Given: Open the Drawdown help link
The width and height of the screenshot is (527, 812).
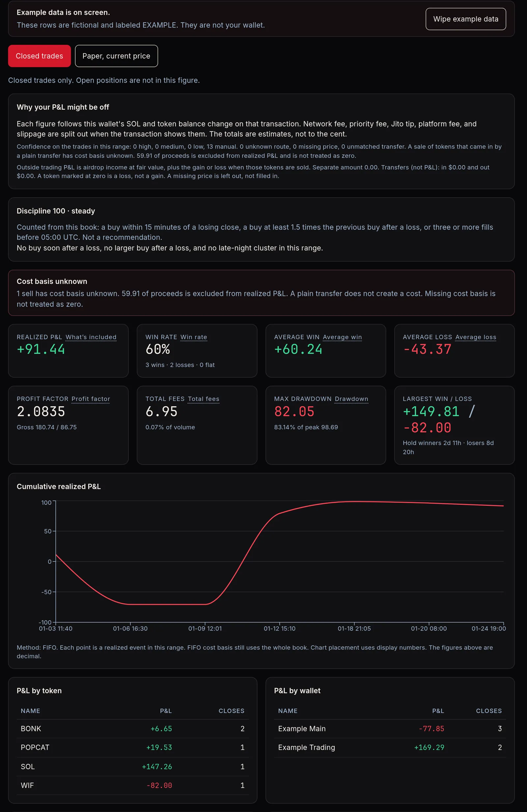Looking at the screenshot, I should click(351, 399).
